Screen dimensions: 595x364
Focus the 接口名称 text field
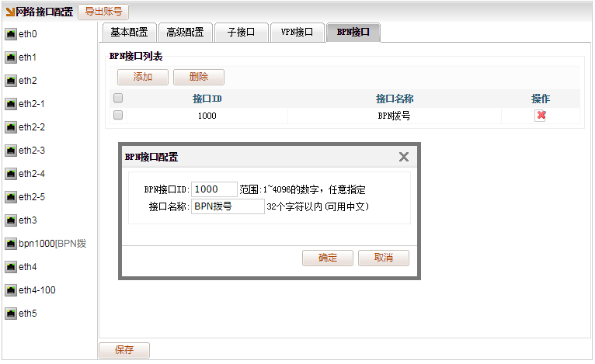[228, 206]
